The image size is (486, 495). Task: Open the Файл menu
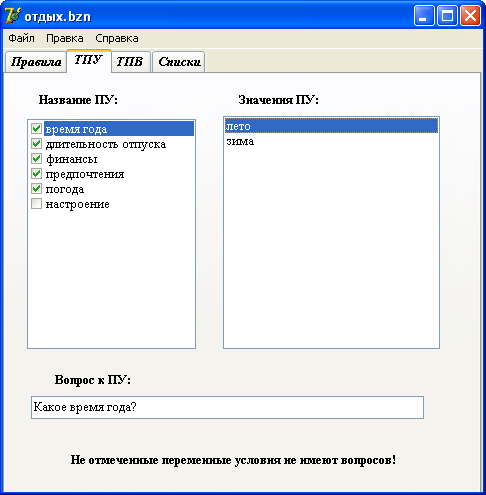21,38
